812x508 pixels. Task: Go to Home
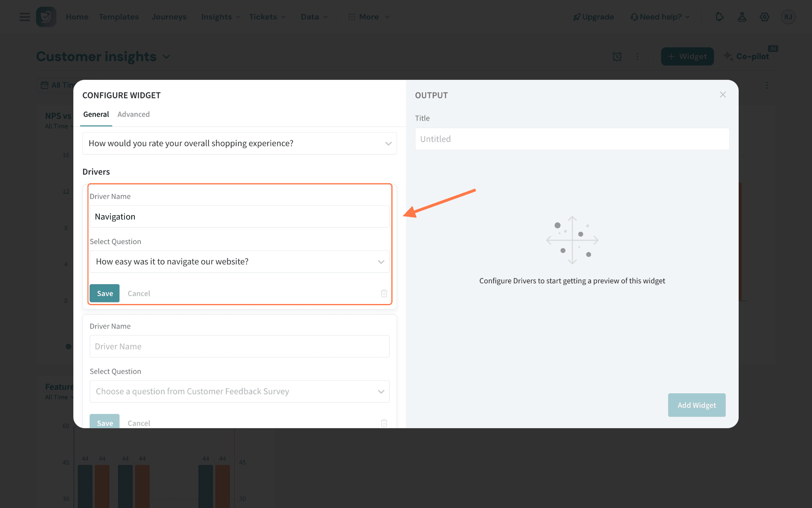pyautogui.click(x=77, y=17)
